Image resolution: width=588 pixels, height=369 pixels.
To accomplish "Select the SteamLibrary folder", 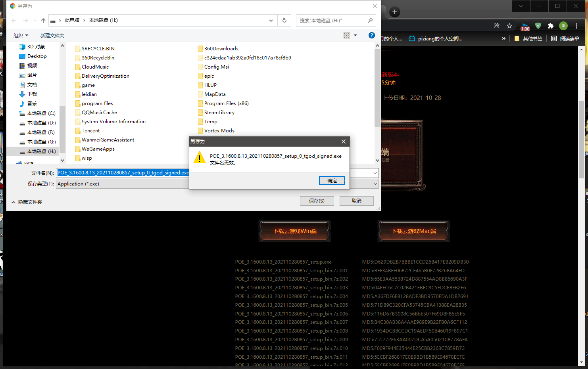I will click(216, 113).
